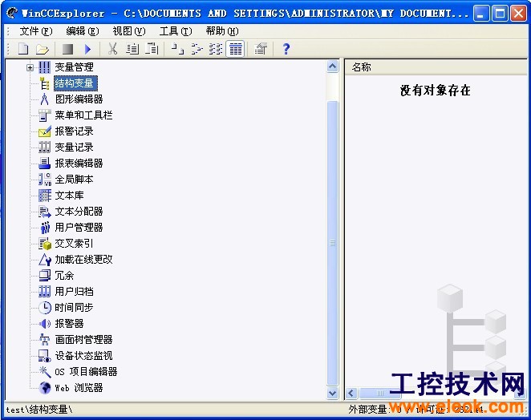The width and height of the screenshot is (531, 420).
Task: Activate runtime with blue play icon
Action: 87,49
